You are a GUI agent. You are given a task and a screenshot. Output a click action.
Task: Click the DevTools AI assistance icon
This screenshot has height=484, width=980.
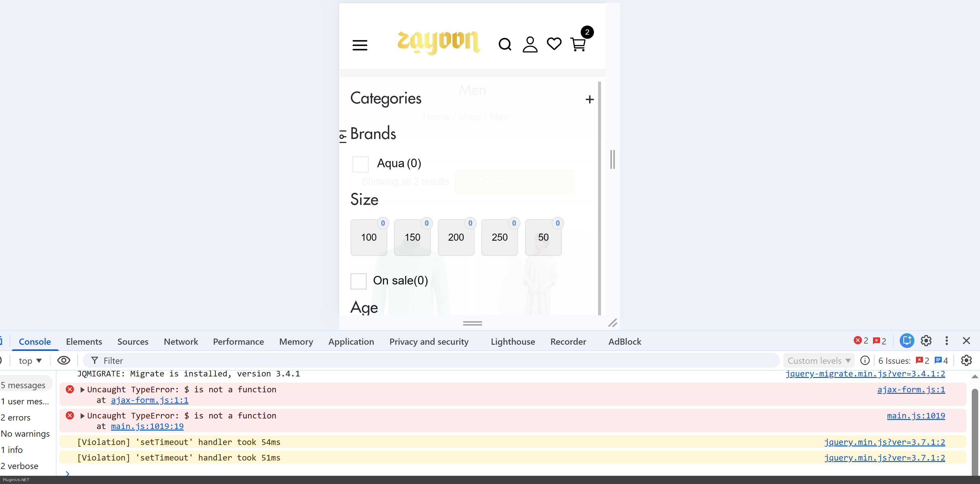[x=906, y=341]
